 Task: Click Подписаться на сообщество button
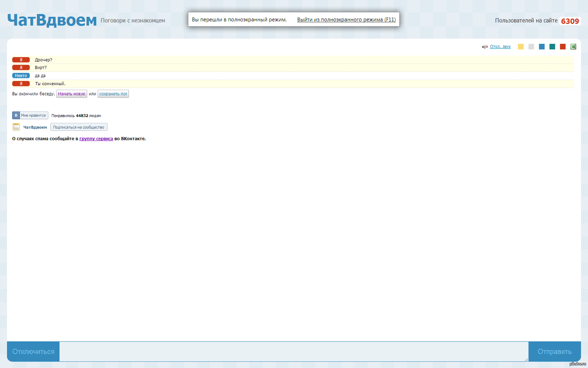79,127
